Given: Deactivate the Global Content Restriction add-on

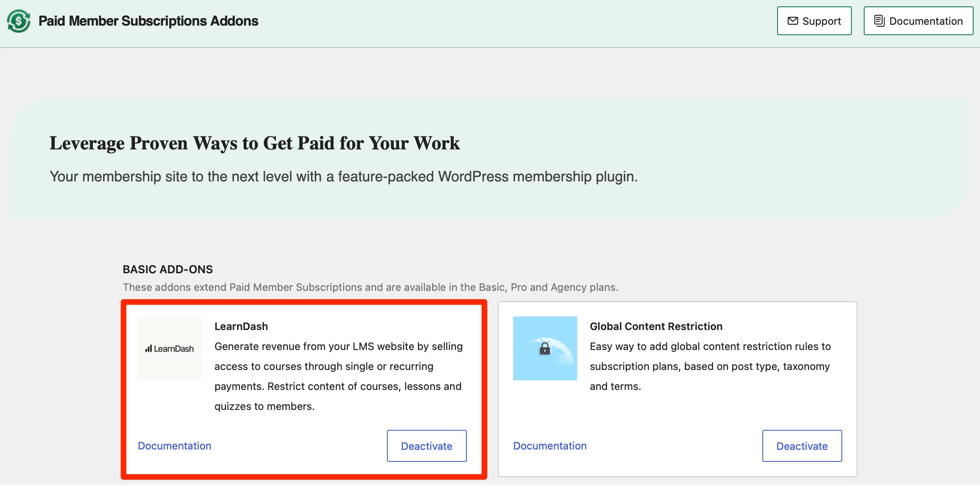Looking at the screenshot, I should pyautogui.click(x=802, y=446).
